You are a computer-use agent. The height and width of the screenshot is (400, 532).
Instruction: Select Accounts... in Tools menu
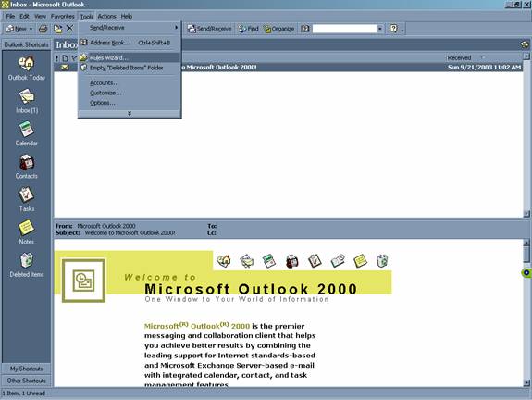[x=130, y=82]
